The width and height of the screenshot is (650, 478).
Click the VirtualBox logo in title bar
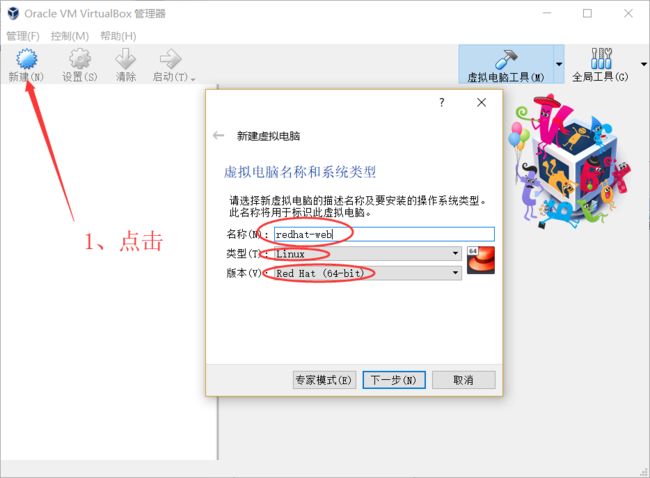pos(13,14)
